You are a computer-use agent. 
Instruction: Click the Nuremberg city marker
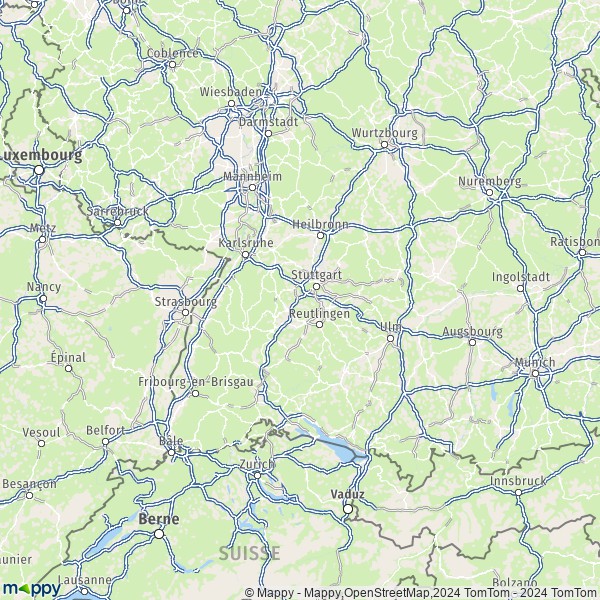(489, 192)
